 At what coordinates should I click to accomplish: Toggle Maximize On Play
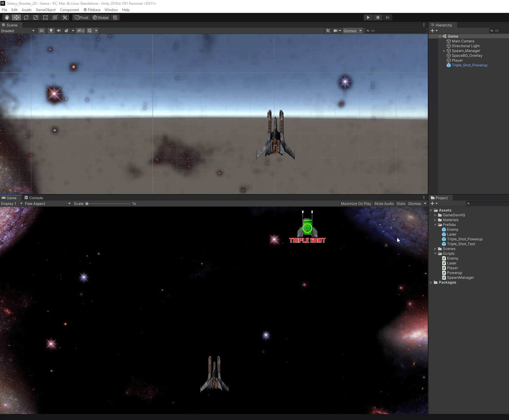(x=356, y=203)
